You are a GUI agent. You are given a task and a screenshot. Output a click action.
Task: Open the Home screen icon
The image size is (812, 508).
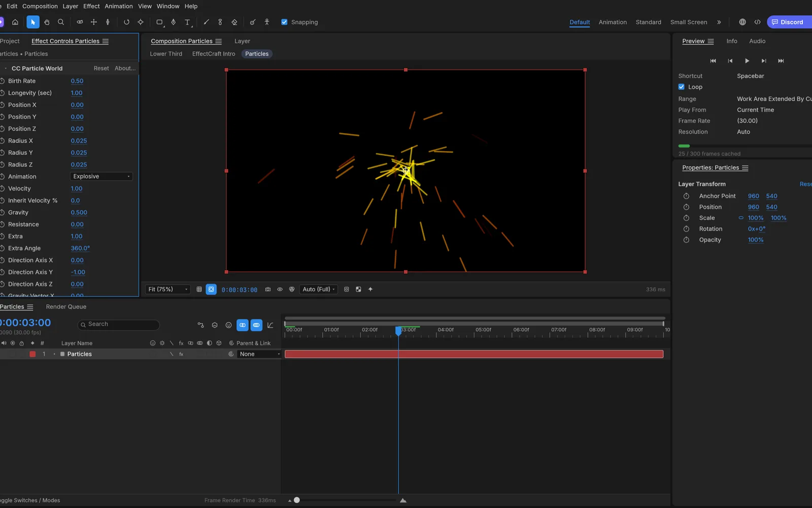[15, 22]
